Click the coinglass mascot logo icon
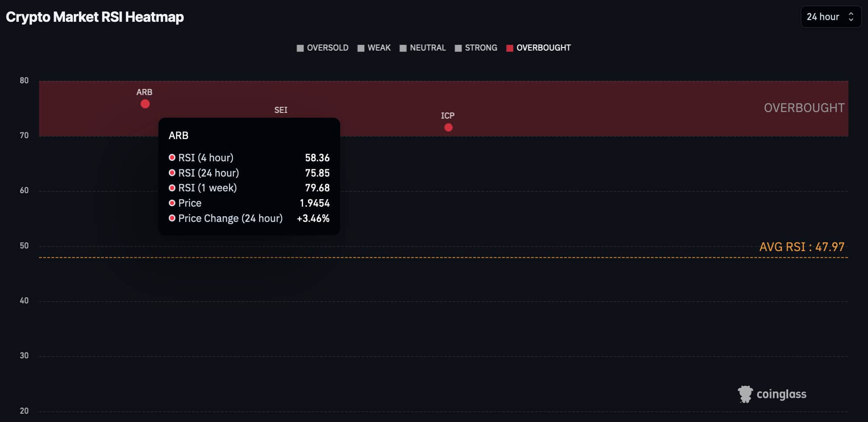868x422 pixels. 745,394
